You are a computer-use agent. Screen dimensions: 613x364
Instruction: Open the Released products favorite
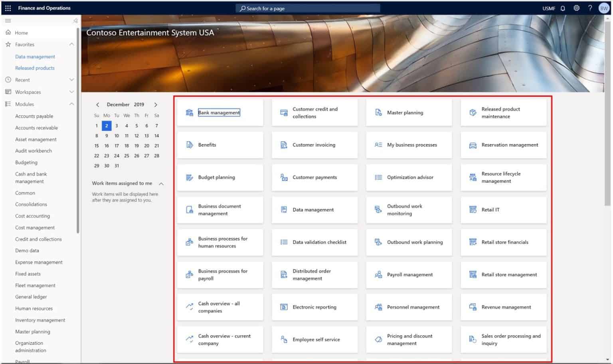[x=35, y=68]
